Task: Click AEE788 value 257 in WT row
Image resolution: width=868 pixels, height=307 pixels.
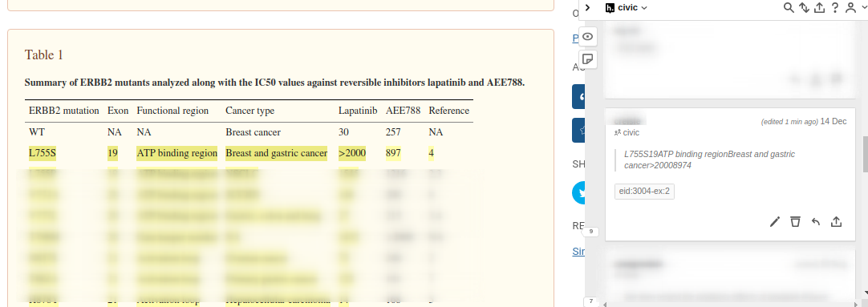Action: point(393,133)
